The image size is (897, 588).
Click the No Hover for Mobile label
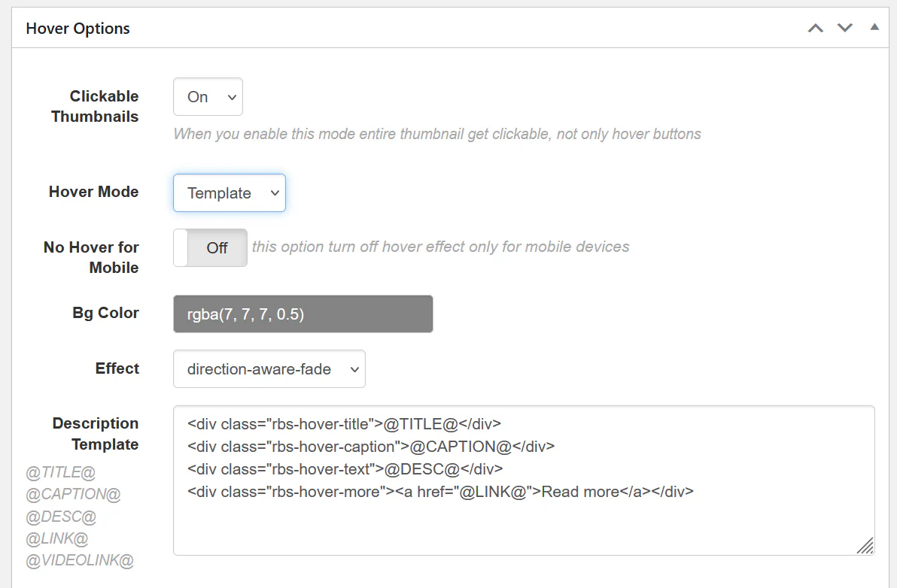[92, 257]
